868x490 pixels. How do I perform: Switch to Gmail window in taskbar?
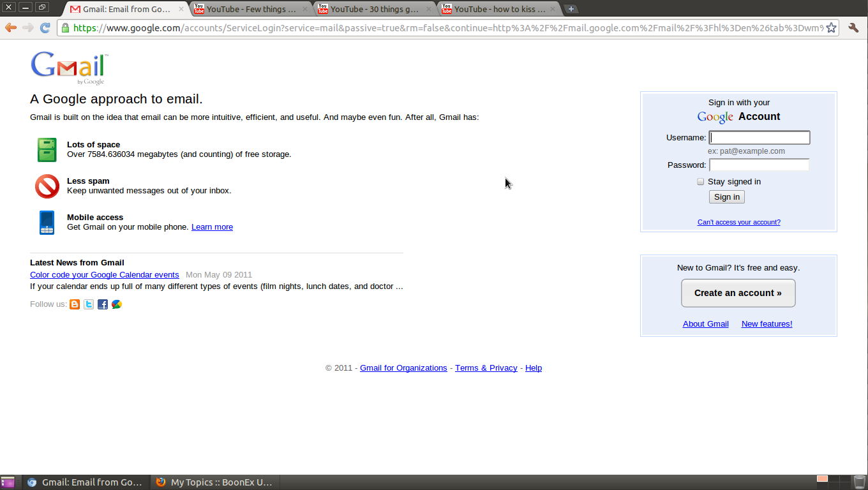[x=86, y=482]
